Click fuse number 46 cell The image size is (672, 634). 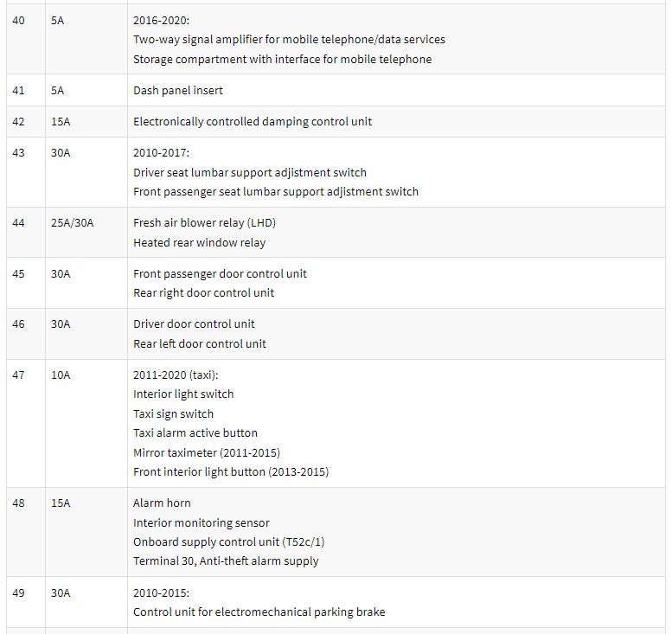pos(26,334)
